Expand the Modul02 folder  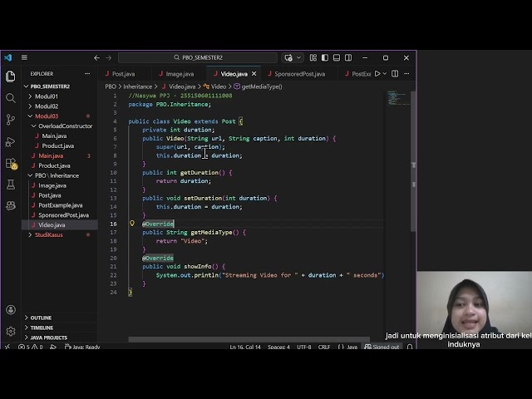tap(47, 106)
